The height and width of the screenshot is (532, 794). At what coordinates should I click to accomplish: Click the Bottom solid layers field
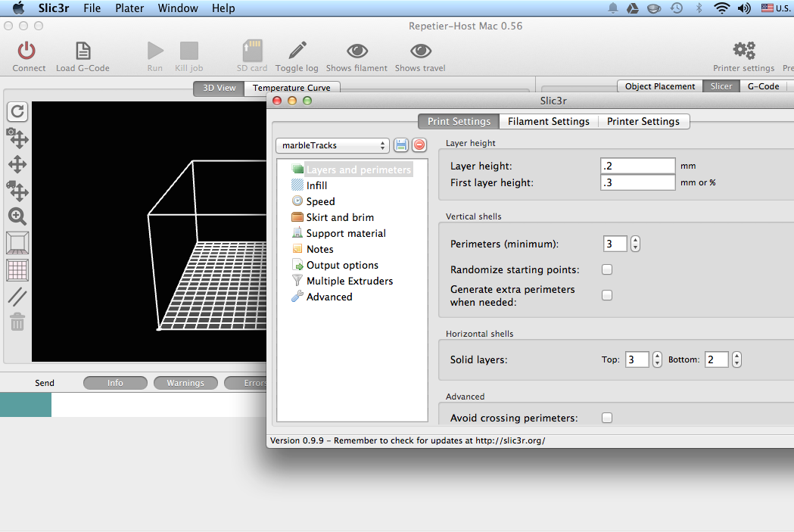point(717,359)
